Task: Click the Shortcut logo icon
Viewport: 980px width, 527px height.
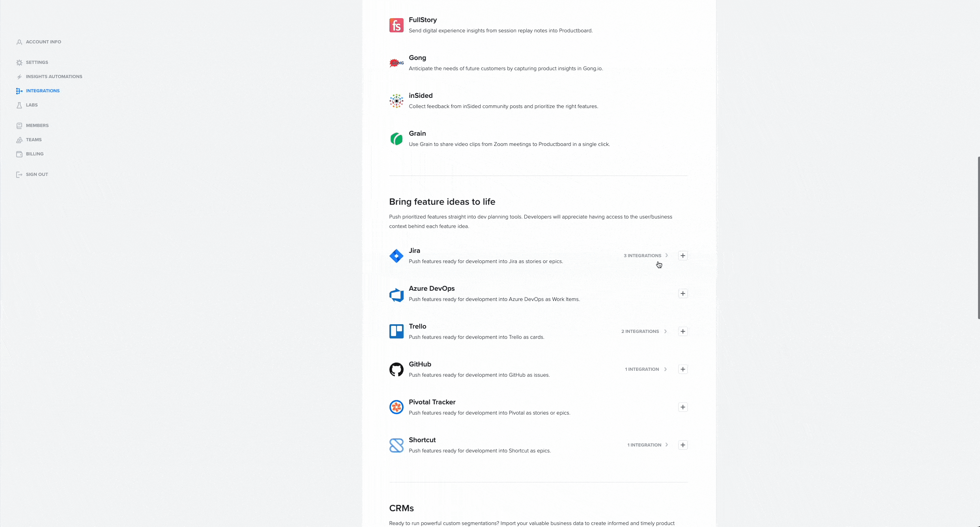Action: [x=396, y=445]
